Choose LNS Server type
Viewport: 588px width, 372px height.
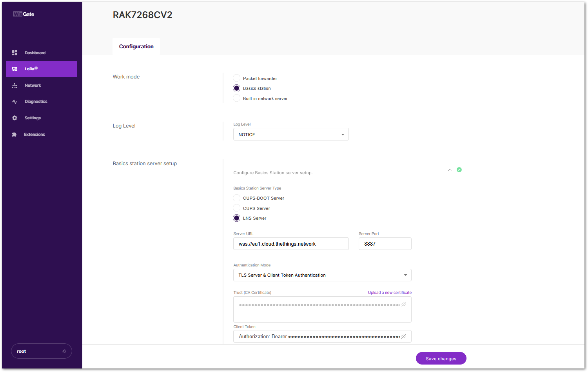coord(237,218)
